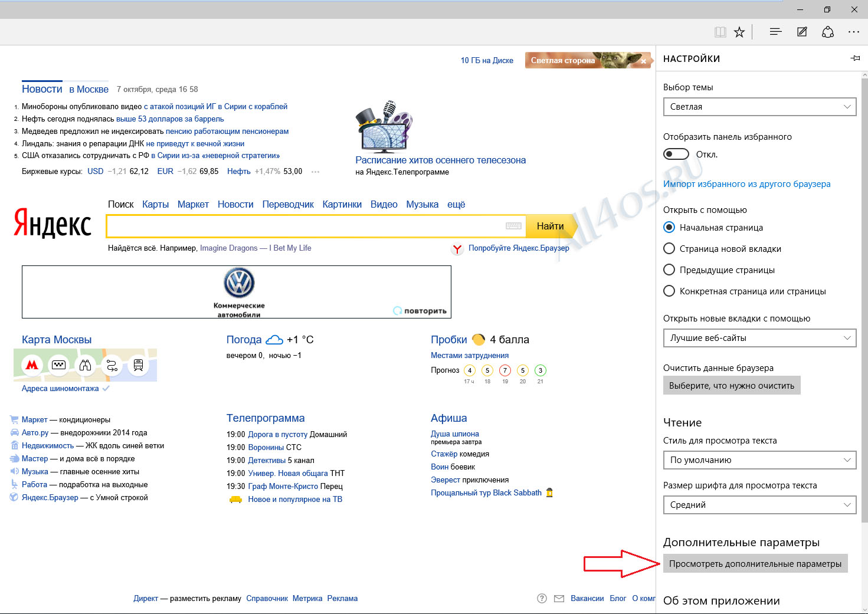Close the Светлая сторона theme banner

coord(644,61)
